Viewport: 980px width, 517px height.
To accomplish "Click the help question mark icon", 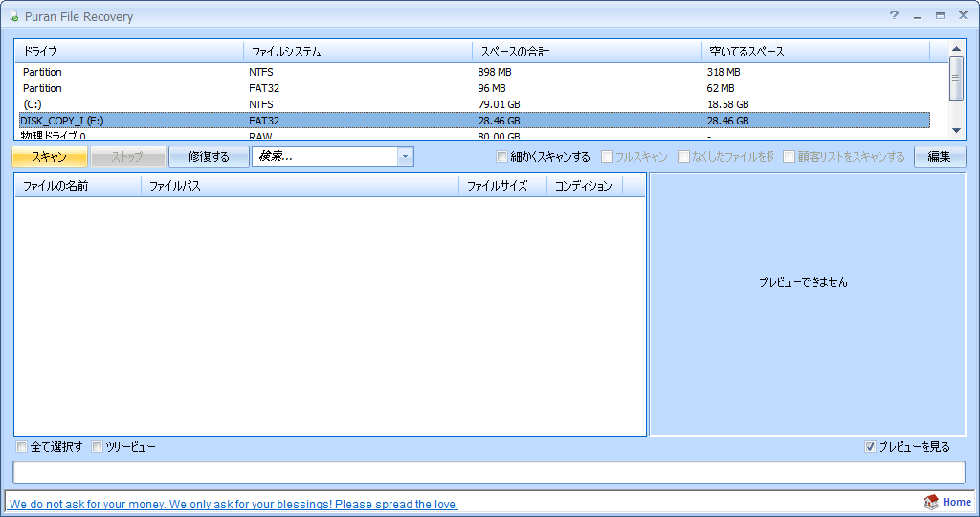I will (x=894, y=15).
